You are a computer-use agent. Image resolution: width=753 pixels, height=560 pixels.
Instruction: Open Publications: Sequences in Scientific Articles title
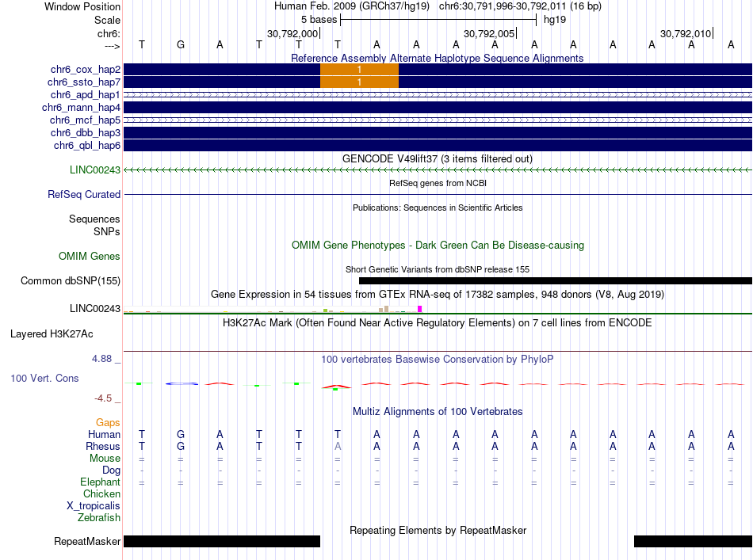pos(438,208)
